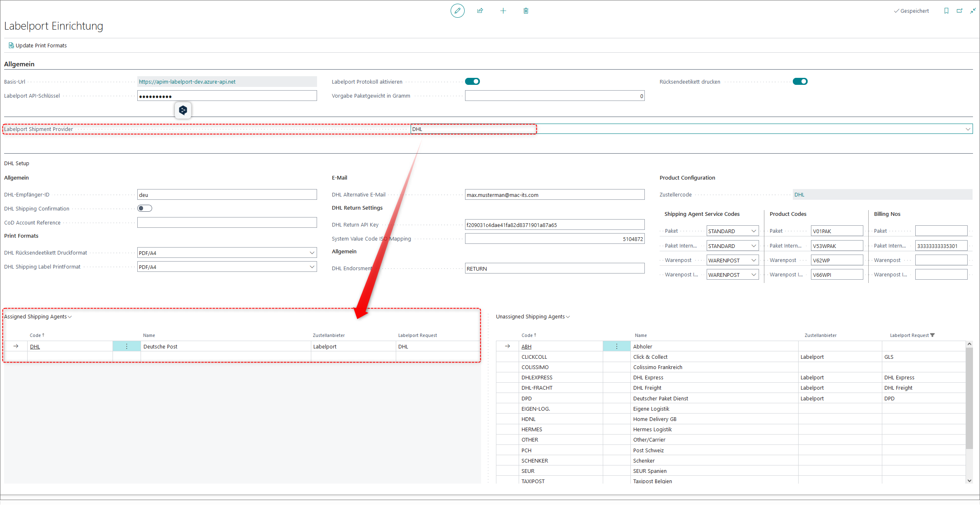This screenshot has height=505, width=980.
Task: Select the CLICKCOLL row
Action: coord(731,357)
